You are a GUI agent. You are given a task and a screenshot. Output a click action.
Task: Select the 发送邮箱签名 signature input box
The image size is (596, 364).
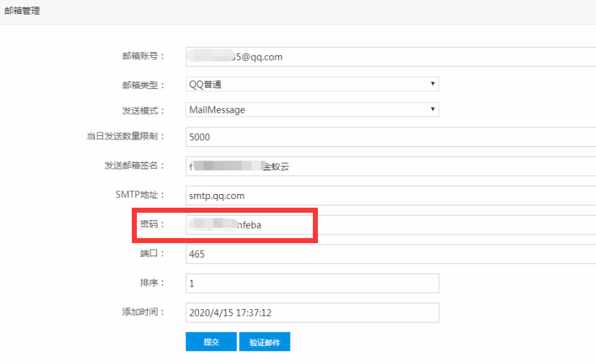click(x=390, y=166)
